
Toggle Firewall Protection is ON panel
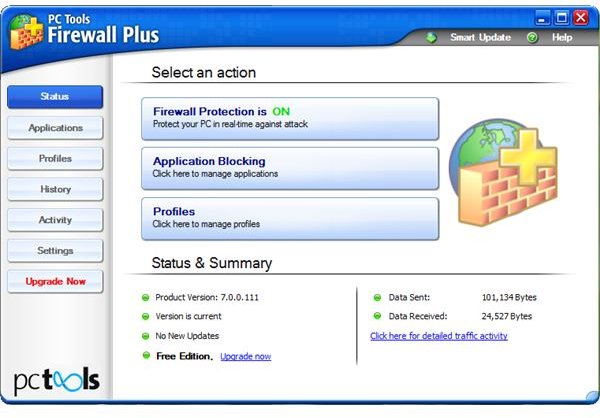[290, 119]
